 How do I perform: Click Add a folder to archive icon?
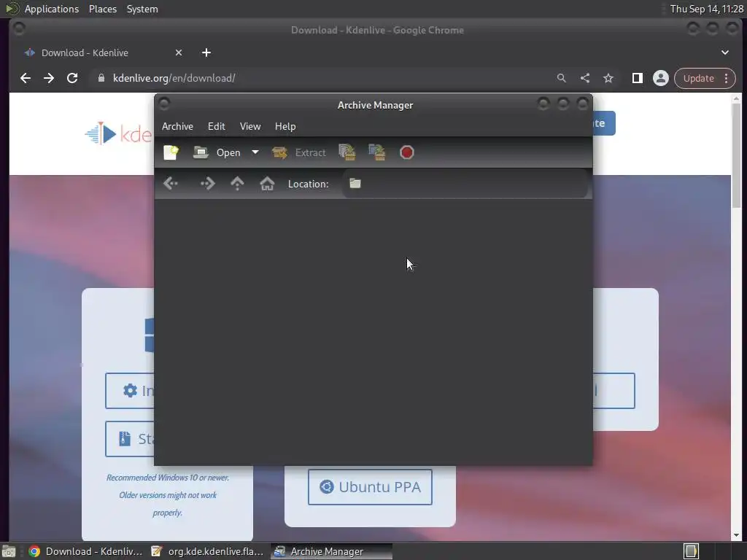point(377,152)
